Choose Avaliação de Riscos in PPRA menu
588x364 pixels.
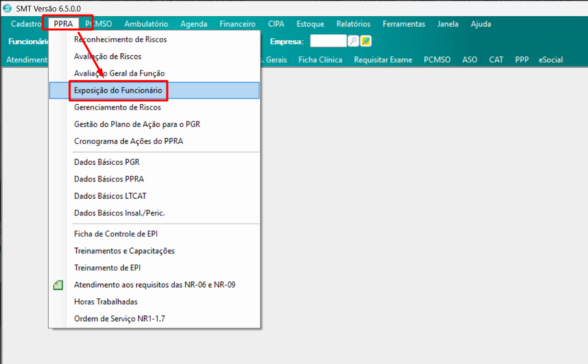107,56
